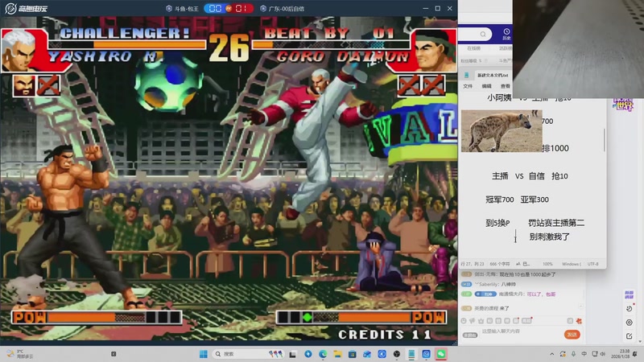Open the OBS icon on the taskbar
The height and width of the screenshot is (362, 644).
click(396, 354)
